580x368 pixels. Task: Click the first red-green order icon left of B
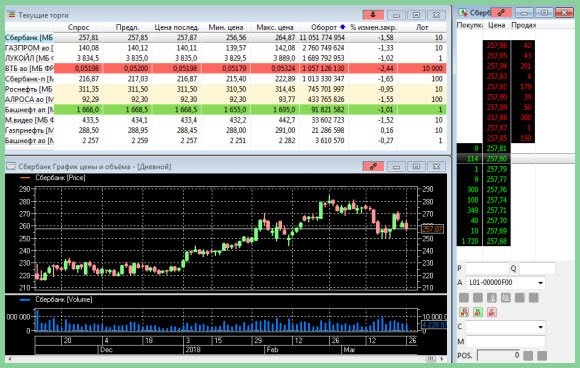(x=464, y=312)
